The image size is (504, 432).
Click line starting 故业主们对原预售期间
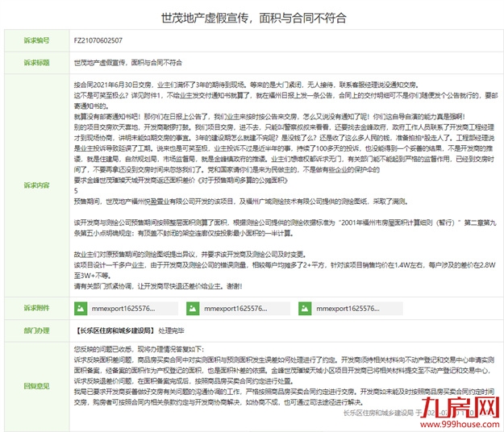coord(190,255)
